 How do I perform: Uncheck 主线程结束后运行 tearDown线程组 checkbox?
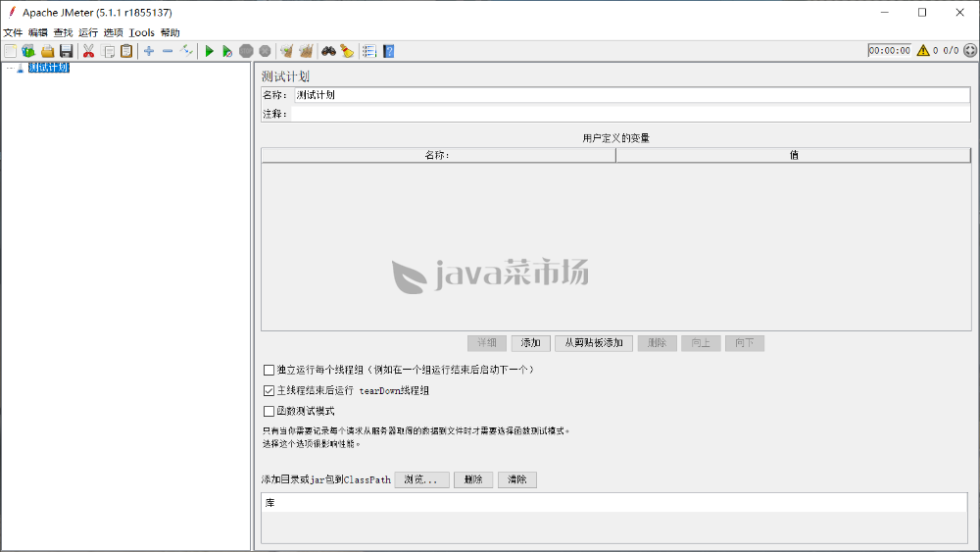269,390
